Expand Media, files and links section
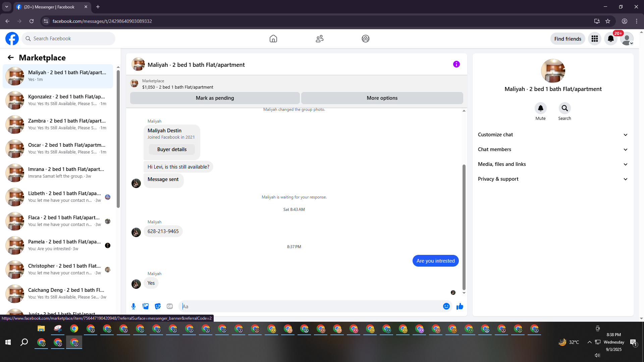The height and width of the screenshot is (362, 644). point(553,164)
